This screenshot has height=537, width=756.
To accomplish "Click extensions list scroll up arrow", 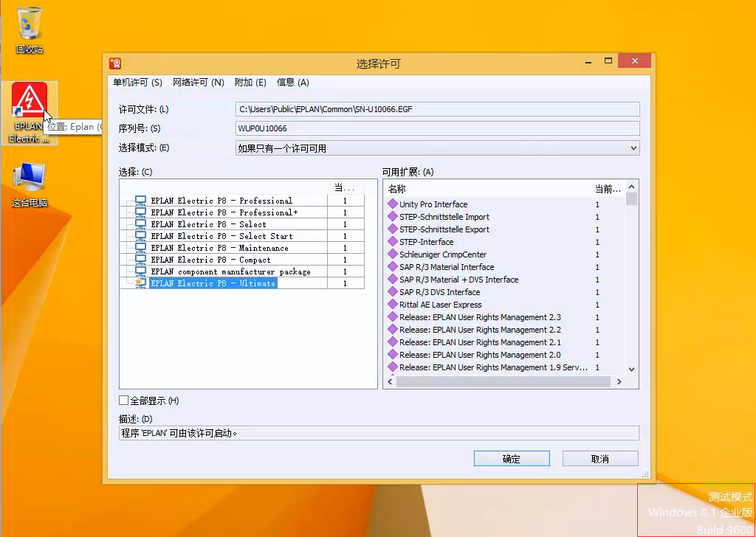I will pyautogui.click(x=632, y=187).
